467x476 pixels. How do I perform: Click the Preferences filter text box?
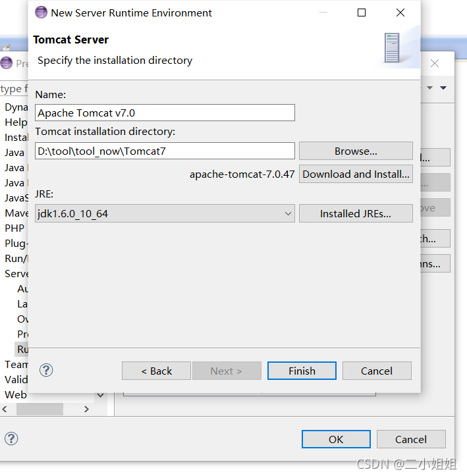coord(14,89)
